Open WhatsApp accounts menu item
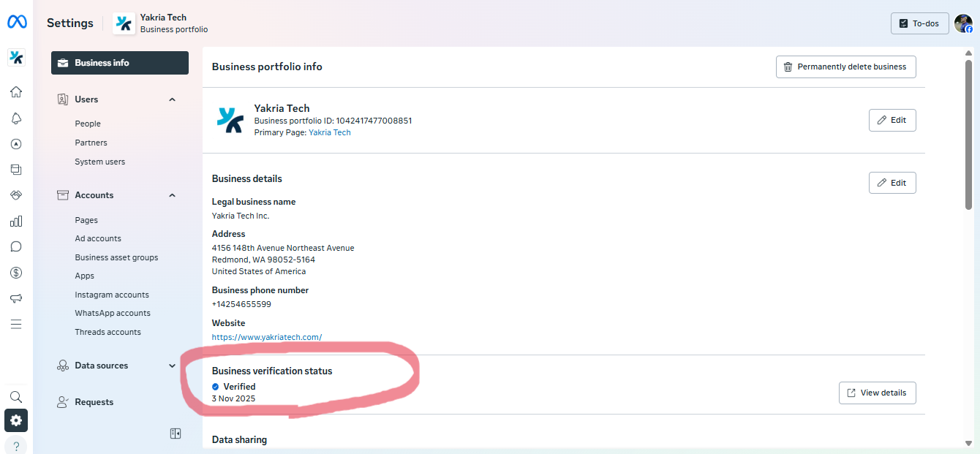 click(x=113, y=313)
